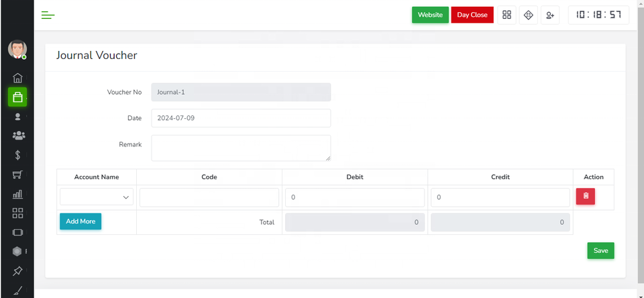Click the pushpin sidebar icon
This screenshot has width=644, height=298.
(17, 271)
